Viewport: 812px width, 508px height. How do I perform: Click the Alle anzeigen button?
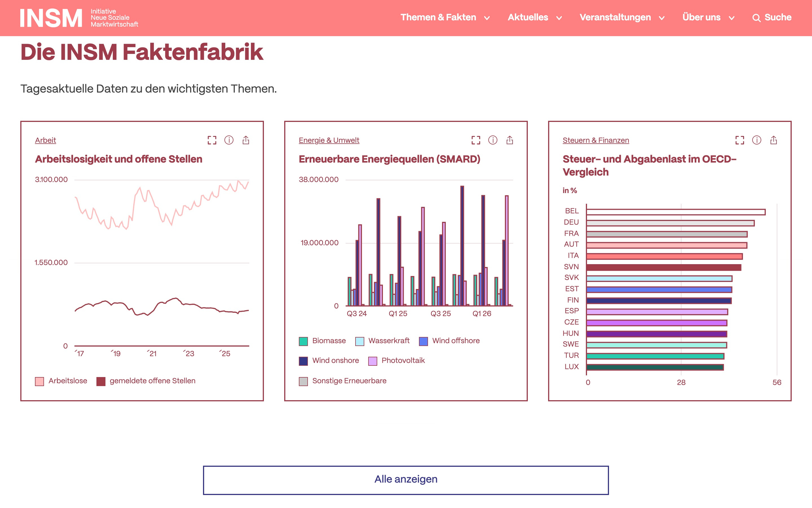(x=406, y=480)
